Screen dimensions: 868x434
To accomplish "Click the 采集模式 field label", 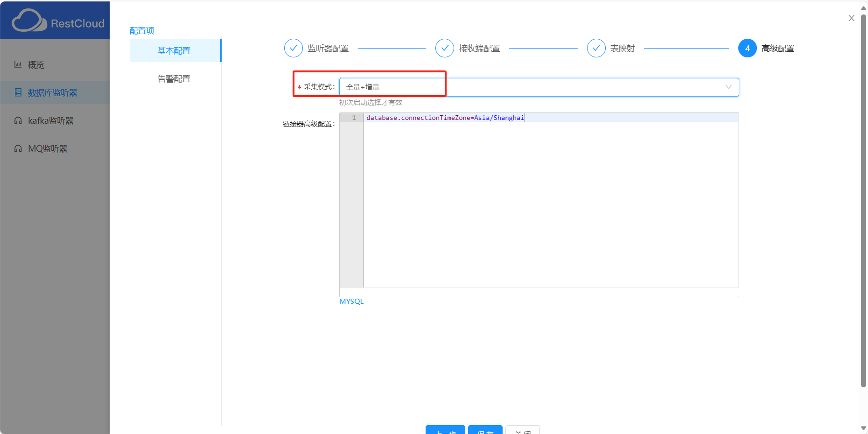I will [x=319, y=87].
